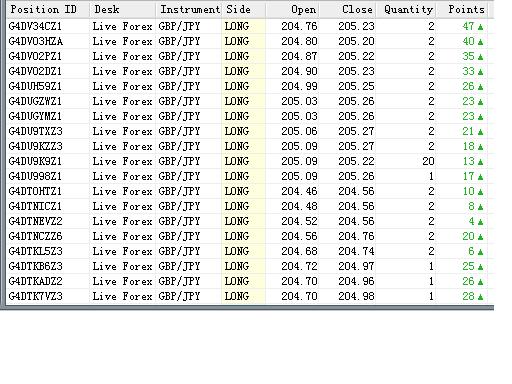Select position ID G4DU9TXZ3
Image resolution: width=512 pixels, height=384 pixels.
[35, 131]
